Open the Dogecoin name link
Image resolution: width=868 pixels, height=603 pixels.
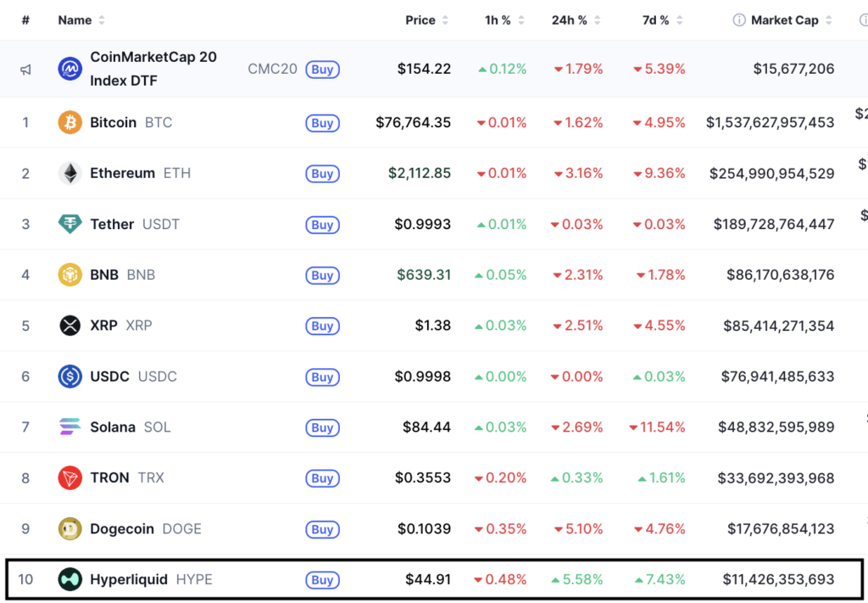122,529
